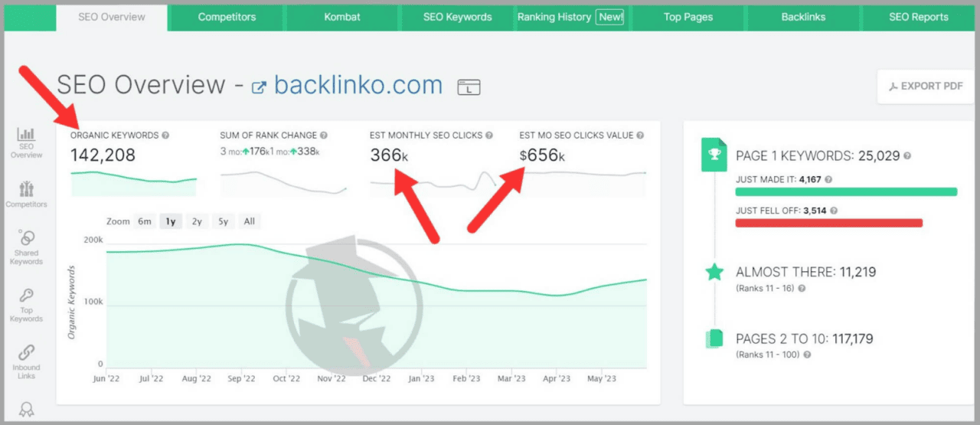The height and width of the screenshot is (425, 980).
Task: Click the green Just Made It bar
Action: 846,191
